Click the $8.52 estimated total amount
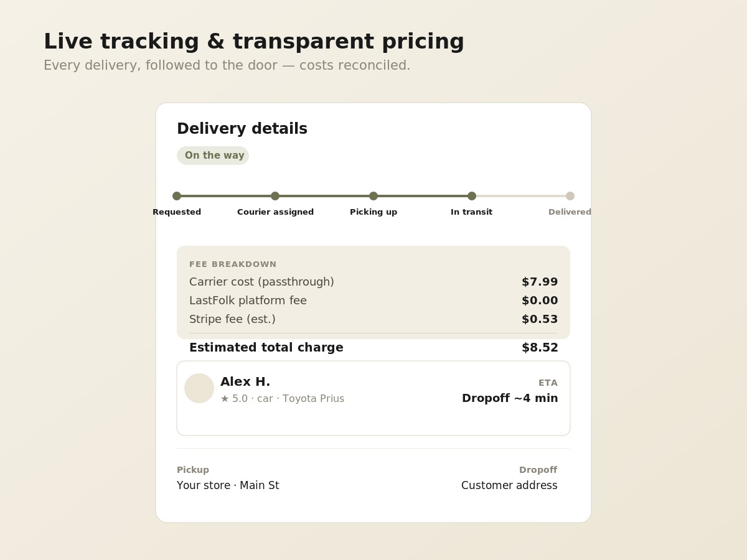This screenshot has height=560, width=747. click(540, 347)
